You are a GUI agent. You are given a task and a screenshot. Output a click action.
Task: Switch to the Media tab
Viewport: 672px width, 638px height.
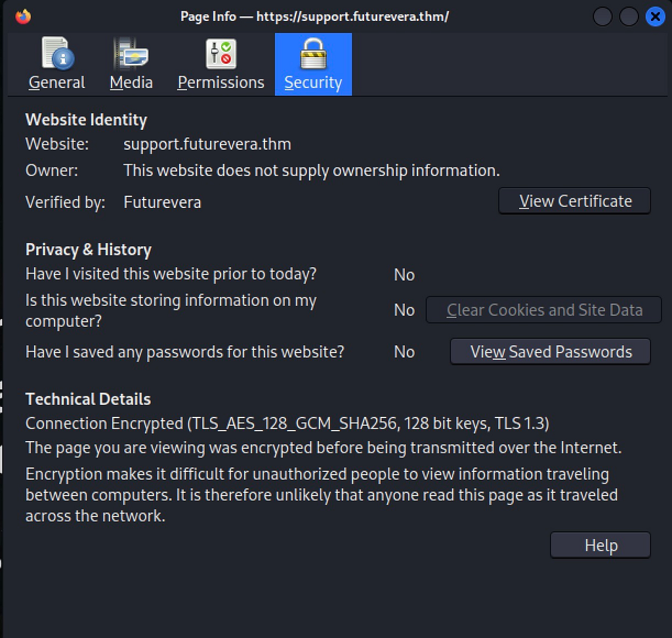131,64
